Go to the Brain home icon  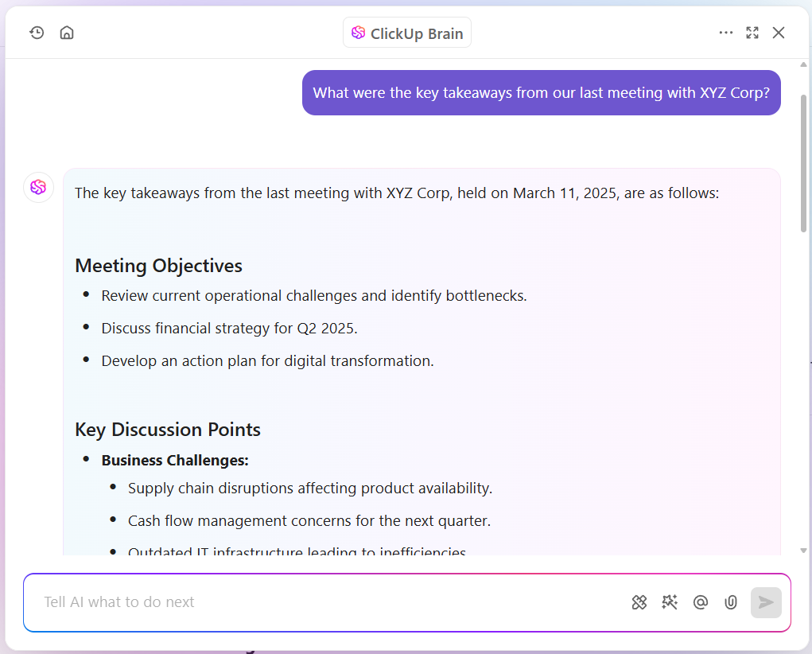pyautogui.click(x=67, y=33)
